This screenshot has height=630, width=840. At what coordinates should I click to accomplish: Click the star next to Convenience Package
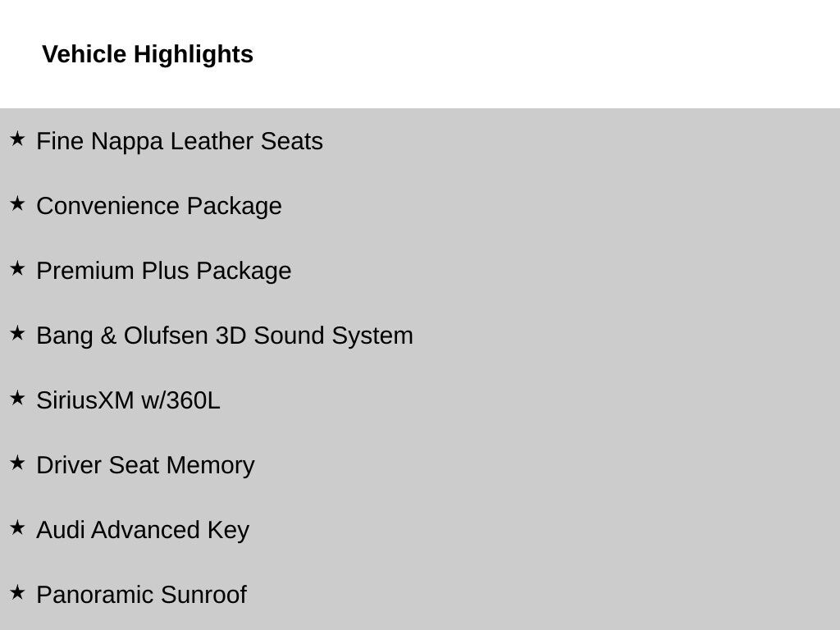[x=17, y=204]
